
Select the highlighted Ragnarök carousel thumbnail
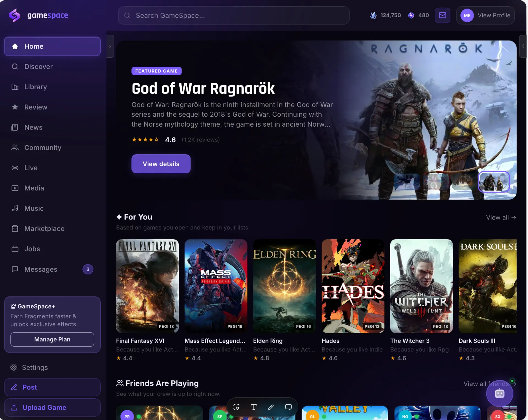click(494, 182)
